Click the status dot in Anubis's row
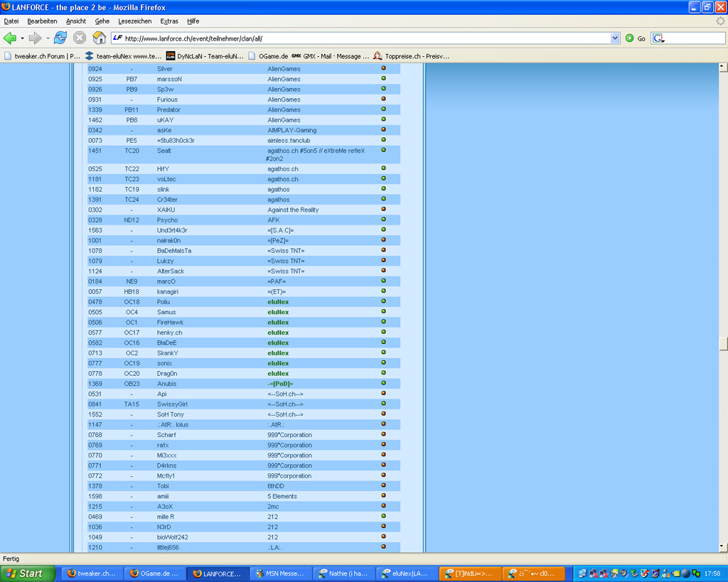The image size is (728, 582). click(384, 384)
